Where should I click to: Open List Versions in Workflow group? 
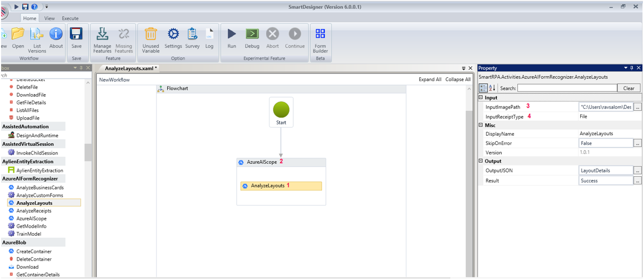coord(37,35)
